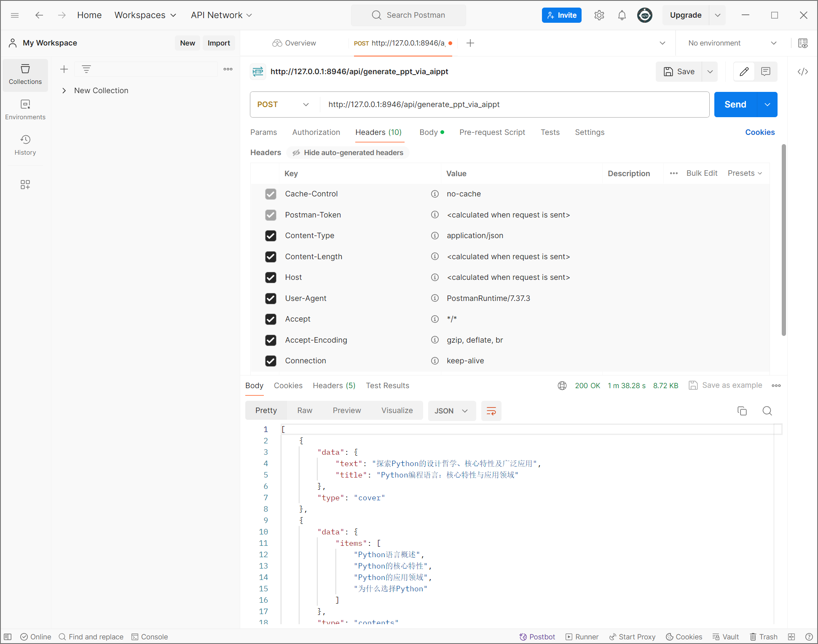This screenshot has height=644, width=818.
Task: Click the comments icon beside Save
Action: point(765,72)
